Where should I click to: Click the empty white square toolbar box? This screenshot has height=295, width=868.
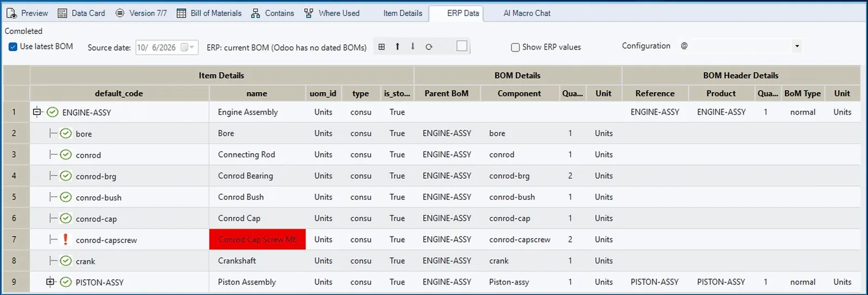click(x=462, y=46)
